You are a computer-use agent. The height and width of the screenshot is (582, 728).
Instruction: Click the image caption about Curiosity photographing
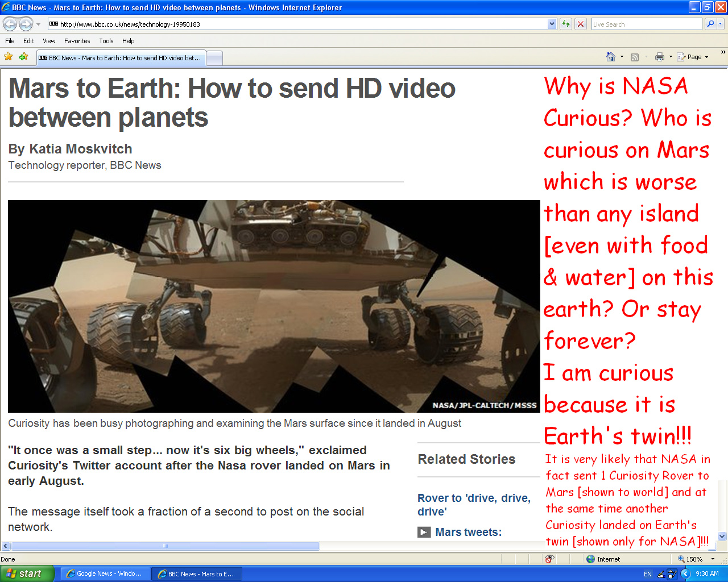tap(234, 423)
